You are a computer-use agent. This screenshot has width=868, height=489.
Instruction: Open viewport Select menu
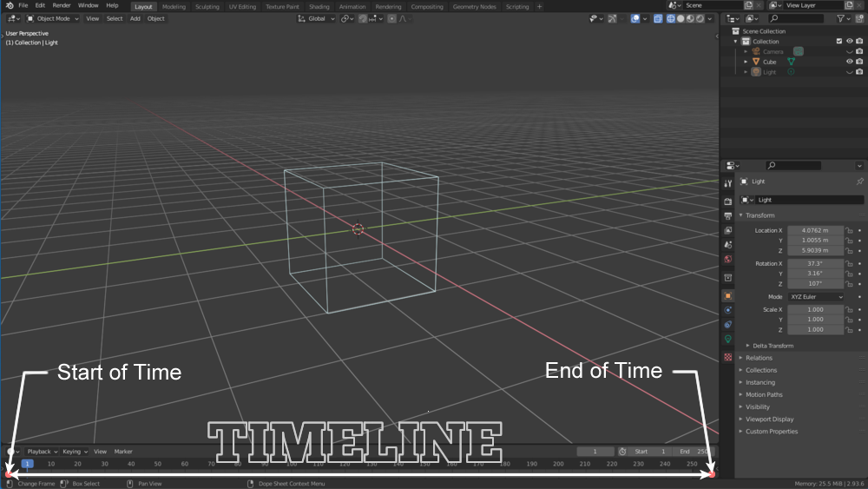pyautogui.click(x=115, y=19)
